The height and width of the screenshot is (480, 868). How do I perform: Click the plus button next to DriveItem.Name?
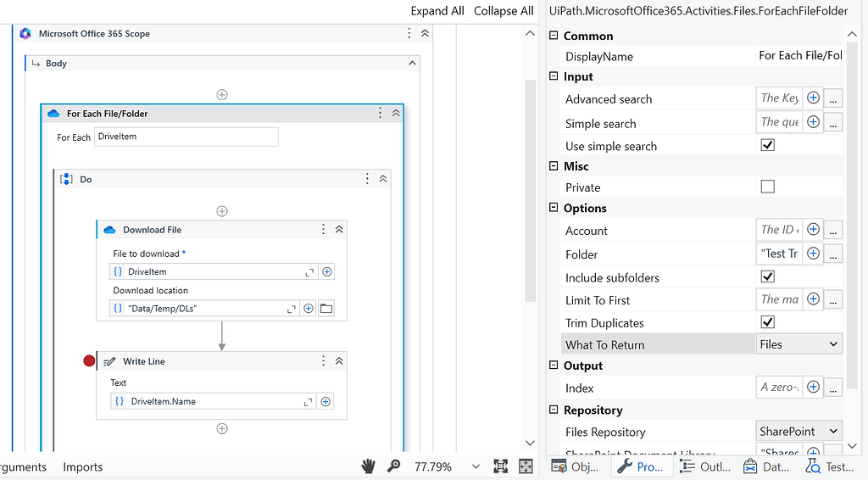tap(325, 401)
